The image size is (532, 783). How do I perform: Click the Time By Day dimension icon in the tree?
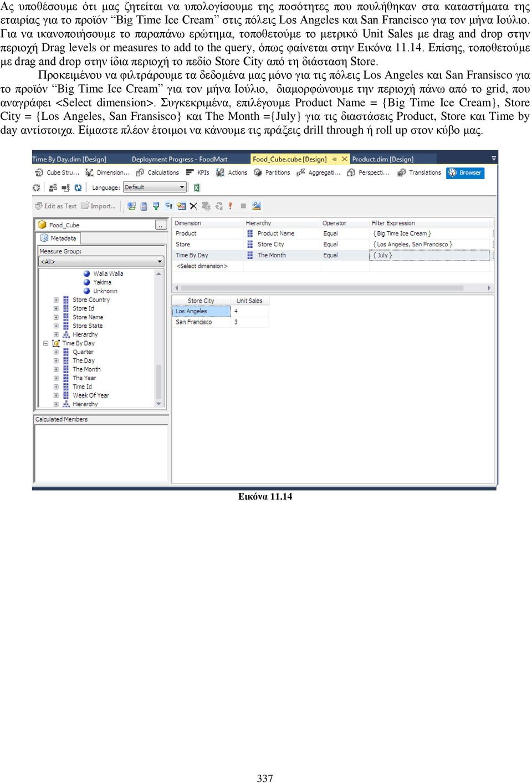tap(56, 343)
